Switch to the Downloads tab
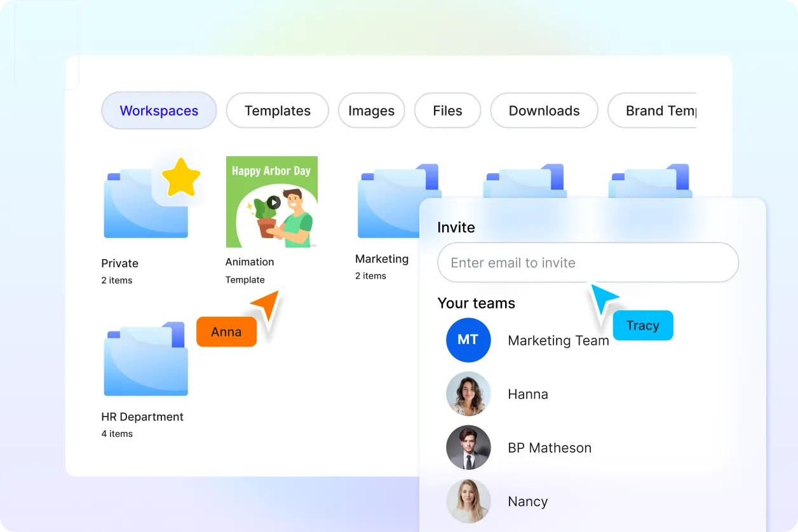Viewport: 798px width, 532px height. (544, 110)
